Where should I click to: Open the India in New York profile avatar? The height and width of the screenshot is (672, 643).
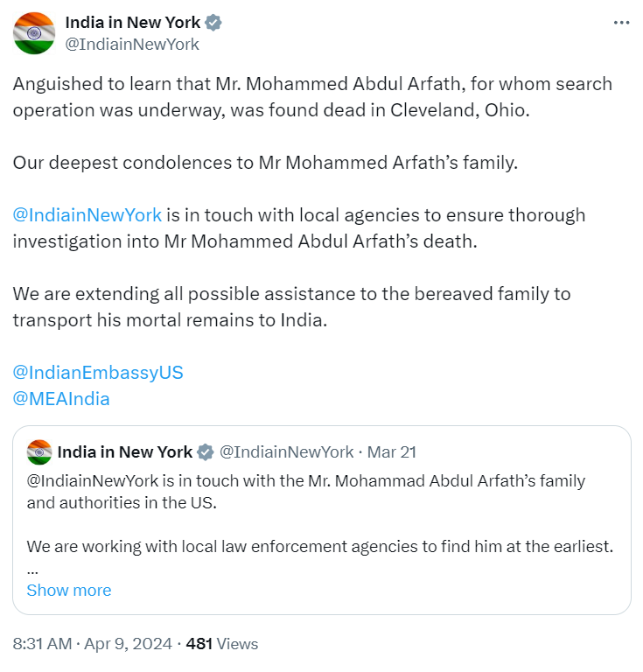tap(34, 33)
